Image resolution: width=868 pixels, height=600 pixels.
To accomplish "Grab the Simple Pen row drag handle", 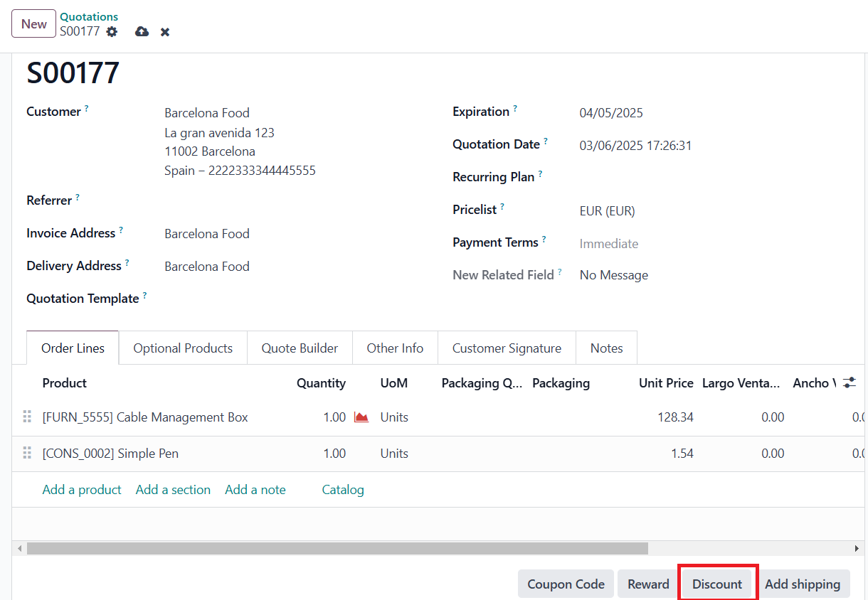I will [x=28, y=454].
